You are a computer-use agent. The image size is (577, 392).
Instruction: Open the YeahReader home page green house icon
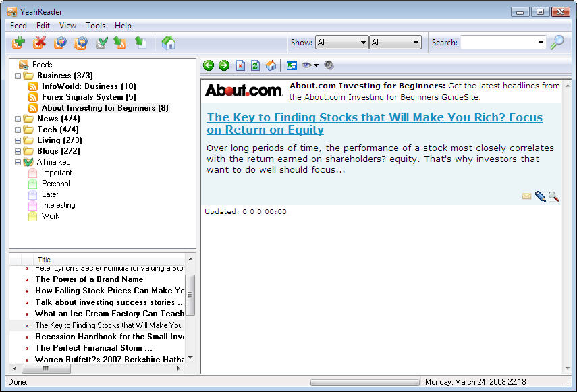168,43
